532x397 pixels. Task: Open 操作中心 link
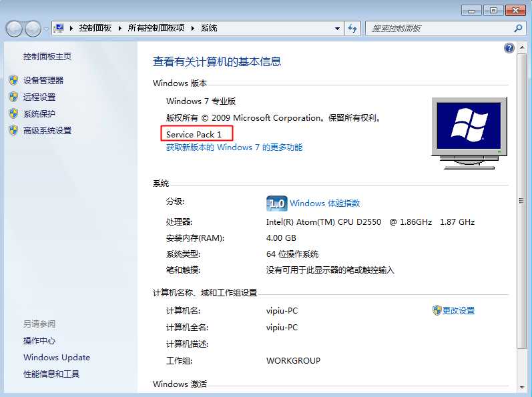39,341
